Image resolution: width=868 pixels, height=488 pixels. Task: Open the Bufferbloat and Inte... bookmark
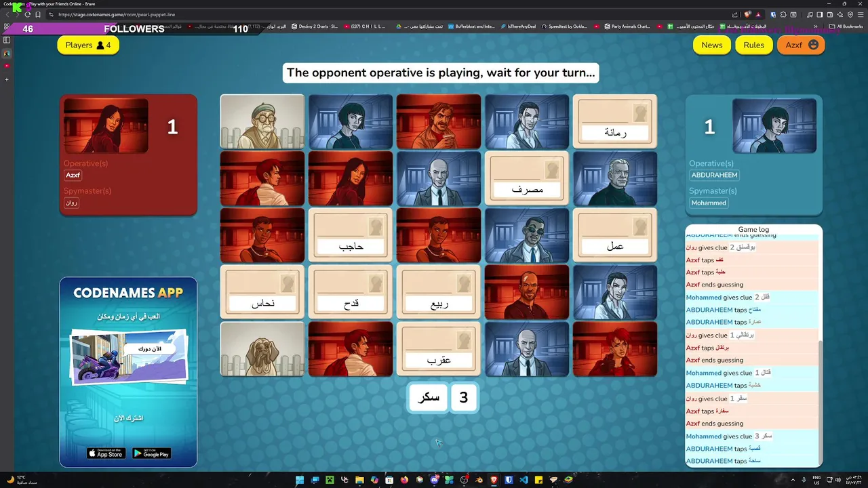471,26
